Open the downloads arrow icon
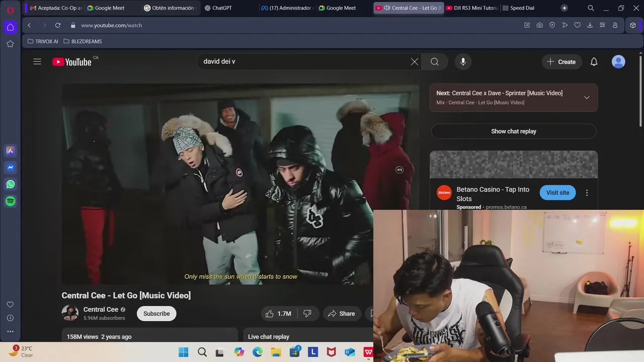 (590, 25)
